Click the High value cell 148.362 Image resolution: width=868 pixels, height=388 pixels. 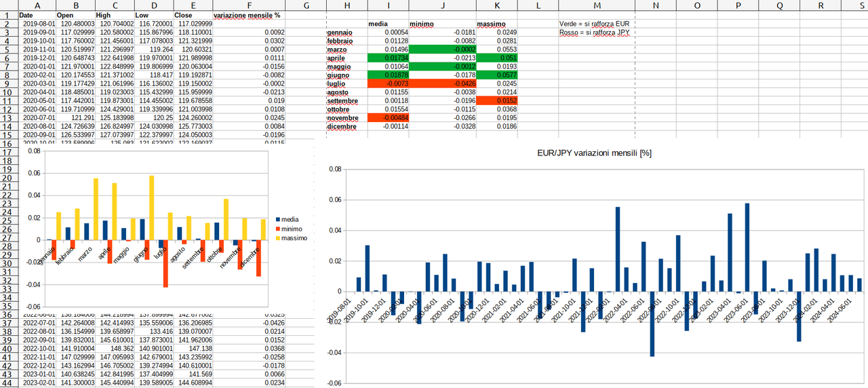click(115, 349)
